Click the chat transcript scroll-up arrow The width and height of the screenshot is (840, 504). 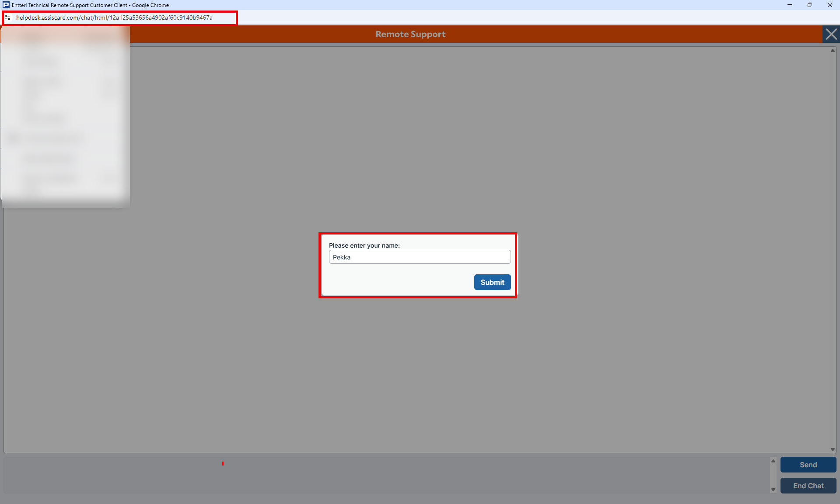pos(833,50)
